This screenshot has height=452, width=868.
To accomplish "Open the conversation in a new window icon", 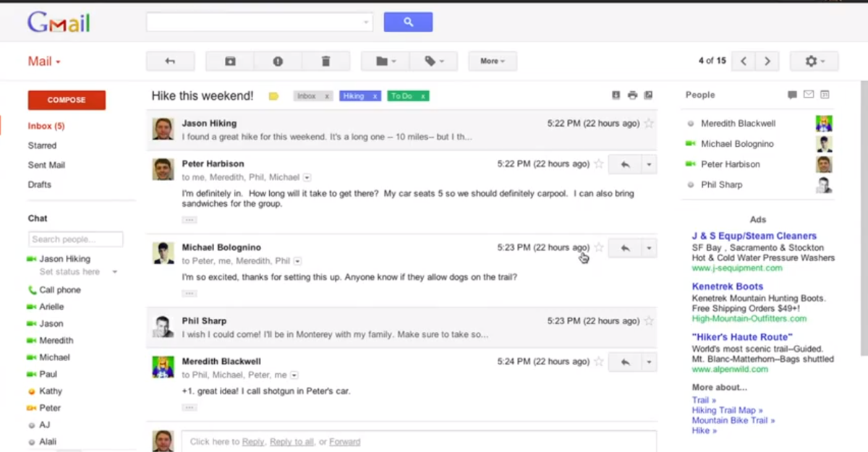I will (x=649, y=95).
